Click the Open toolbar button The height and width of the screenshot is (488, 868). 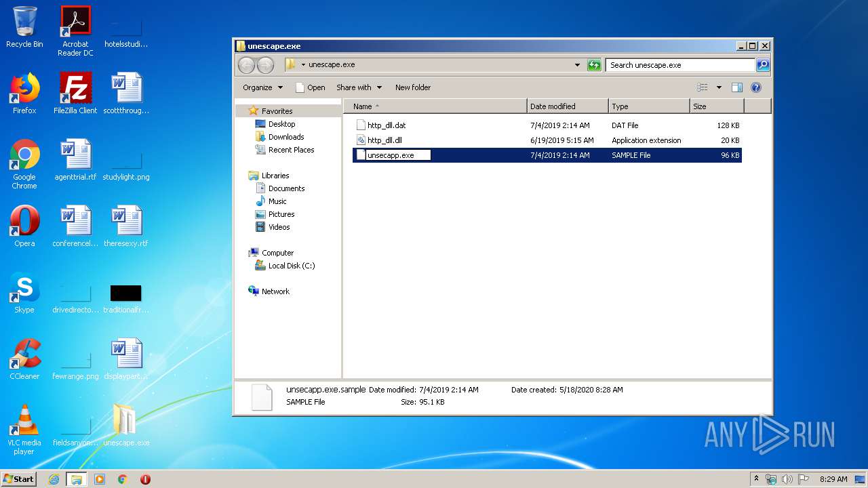point(311,87)
